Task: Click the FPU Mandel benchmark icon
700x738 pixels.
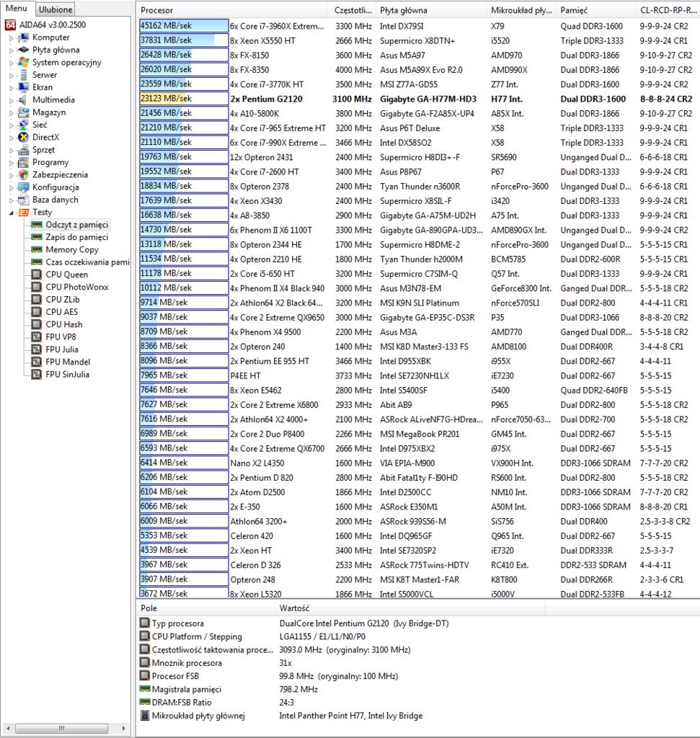Action: coord(37,362)
